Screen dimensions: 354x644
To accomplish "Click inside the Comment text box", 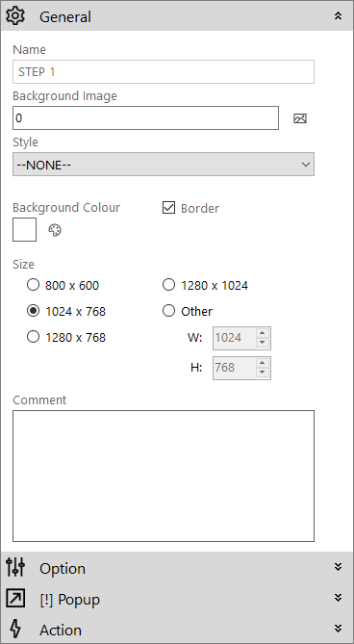I will pos(164,476).
